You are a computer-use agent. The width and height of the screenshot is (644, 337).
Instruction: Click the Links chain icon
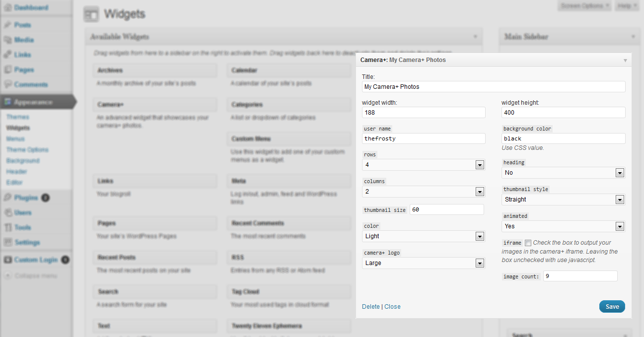tap(8, 55)
